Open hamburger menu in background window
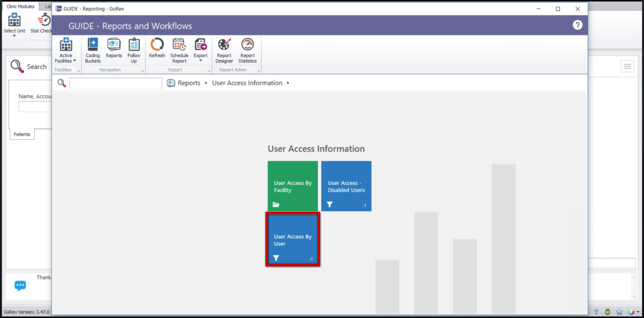This screenshot has width=644, height=318. pos(627,66)
